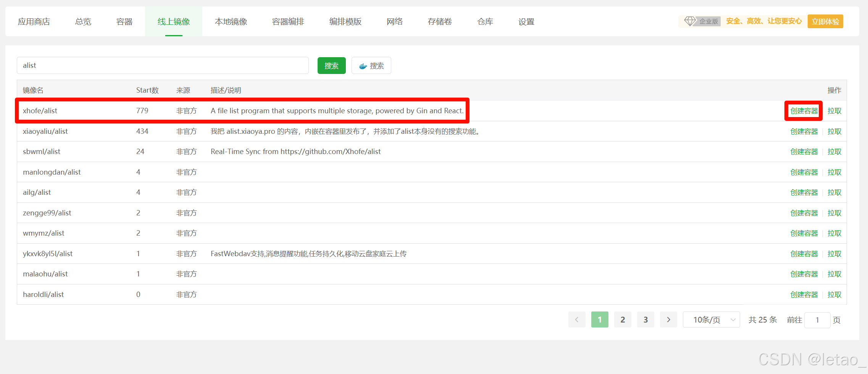The height and width of the screenshot is (374, 868).
Task: Pull the zengge99/alist image
Action: (834, 213)
